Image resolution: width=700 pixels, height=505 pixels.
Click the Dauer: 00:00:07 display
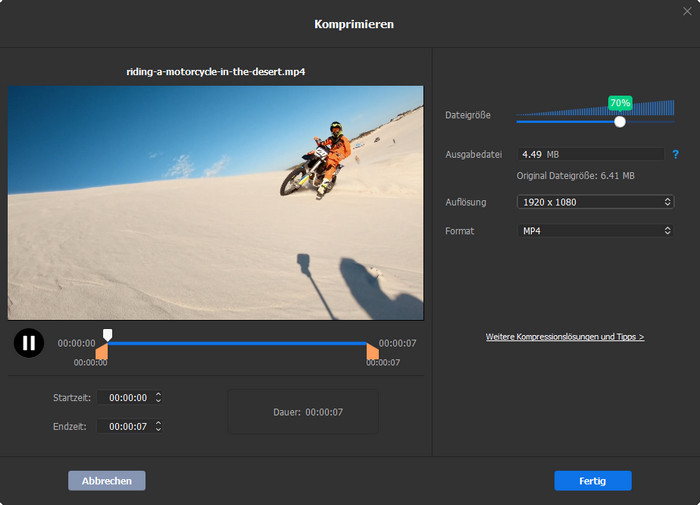pos(303,412)
